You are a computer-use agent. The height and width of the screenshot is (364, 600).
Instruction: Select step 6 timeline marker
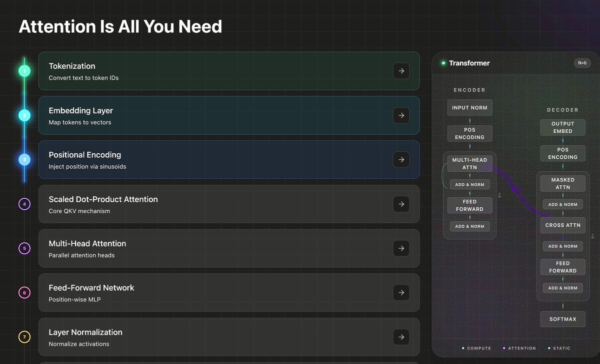tap(24, 293)
